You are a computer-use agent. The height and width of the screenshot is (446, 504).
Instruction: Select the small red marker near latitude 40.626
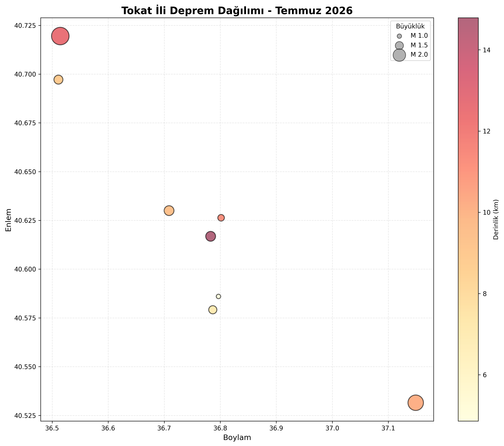click(221, 218)
